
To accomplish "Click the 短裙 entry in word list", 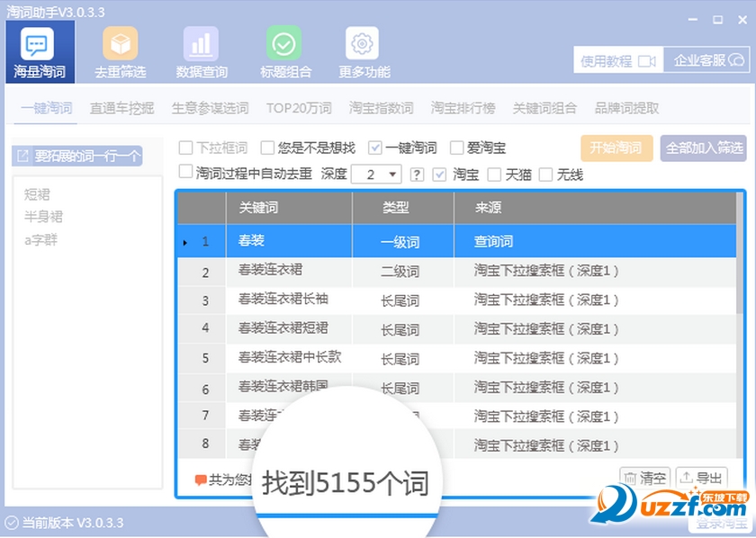I will (37, 194).
